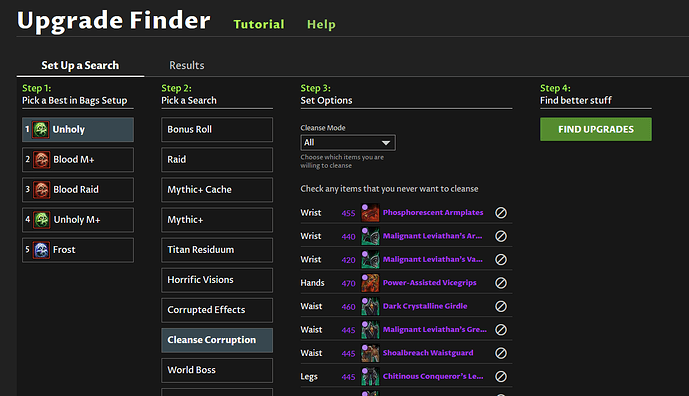Open the Malignant Leviathan's Gre... item link
The image size is (689, 396).
click(x=435, y=330)
